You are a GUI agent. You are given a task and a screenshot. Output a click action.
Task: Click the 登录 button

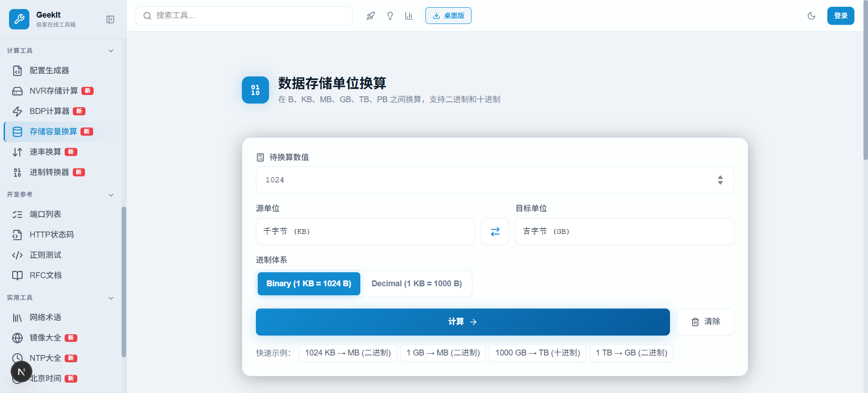[840, 16]
